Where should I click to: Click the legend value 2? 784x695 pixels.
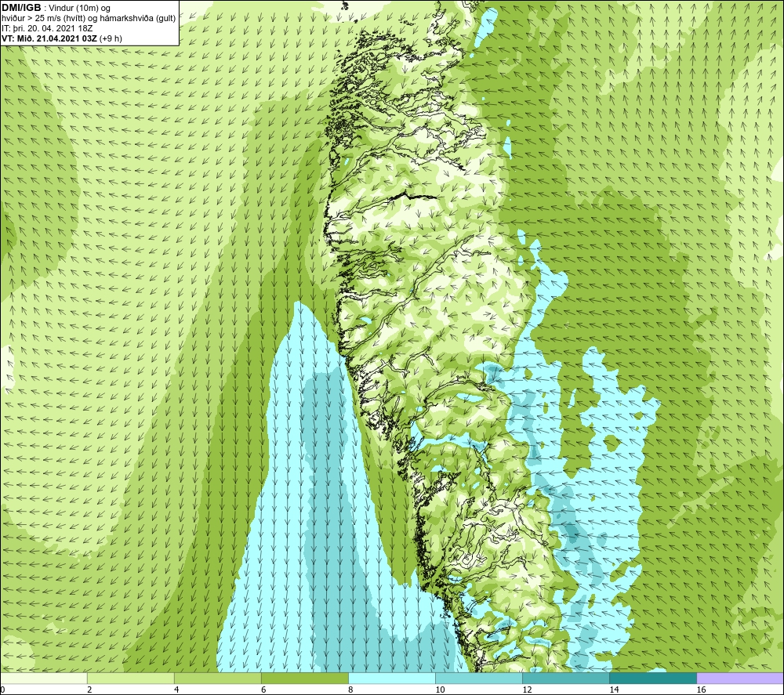point(89,690)
